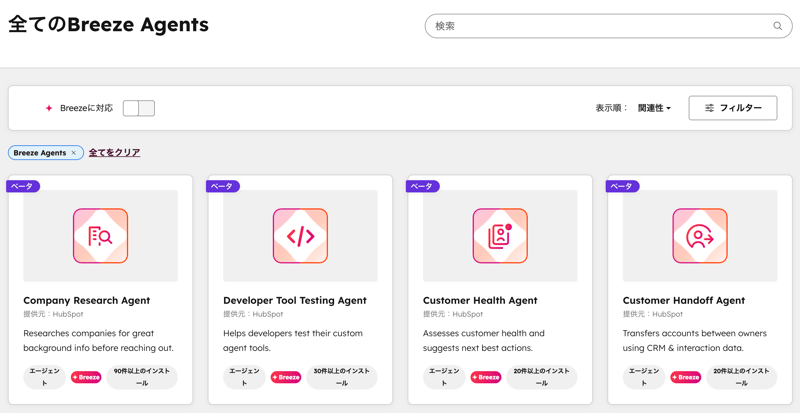The height and width of the screenshot is (413, 800).
Task: Toggle the Breezeに対応 switch
Action: point(139,108)
